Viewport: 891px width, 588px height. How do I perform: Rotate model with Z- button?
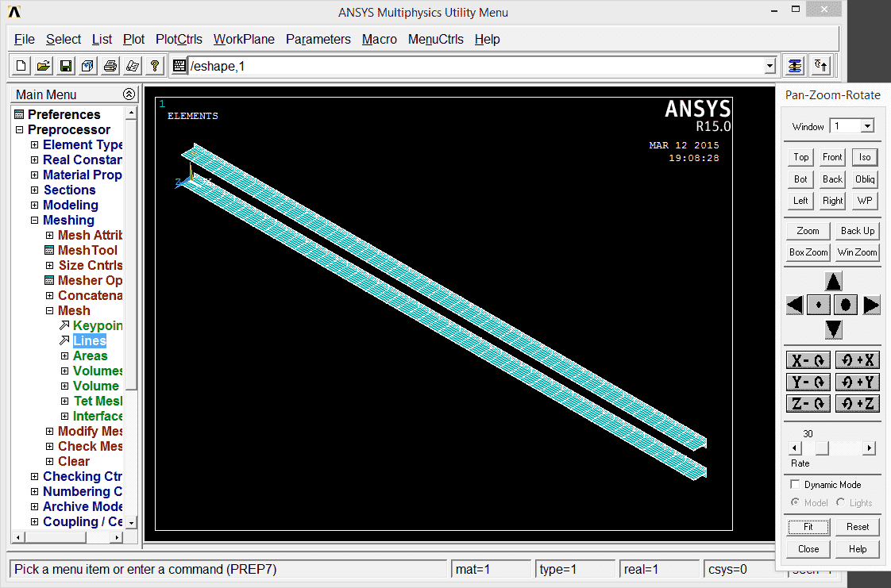point(808,404)
